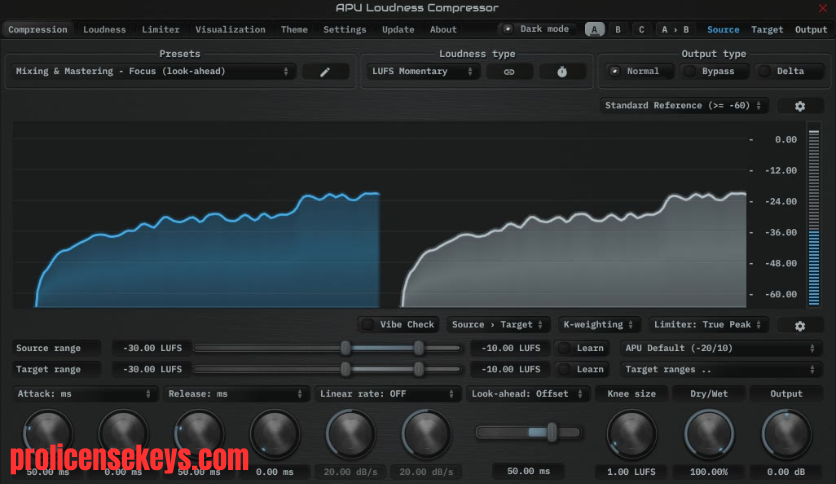The image size is (836, 484).
Task: Click the loudness type link icon
Action: [509, 71]
